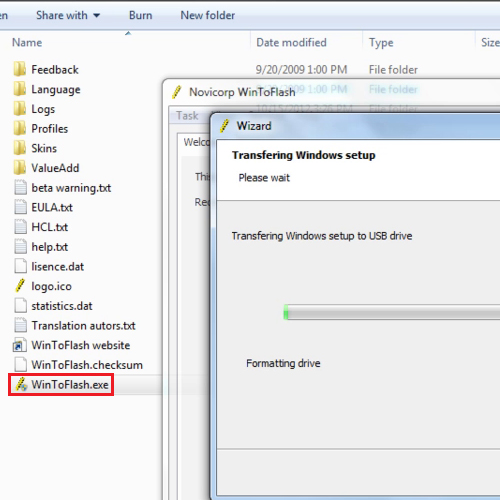Image resolution: width=500 pixels, height=500 pixels.
Task: Click the New folder toolbar button
Action: [208, 15]
